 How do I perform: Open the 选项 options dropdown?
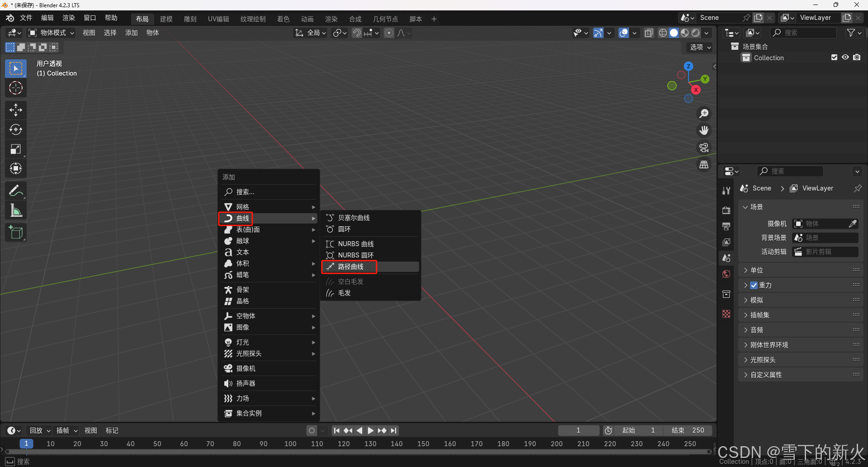(700, 47)
